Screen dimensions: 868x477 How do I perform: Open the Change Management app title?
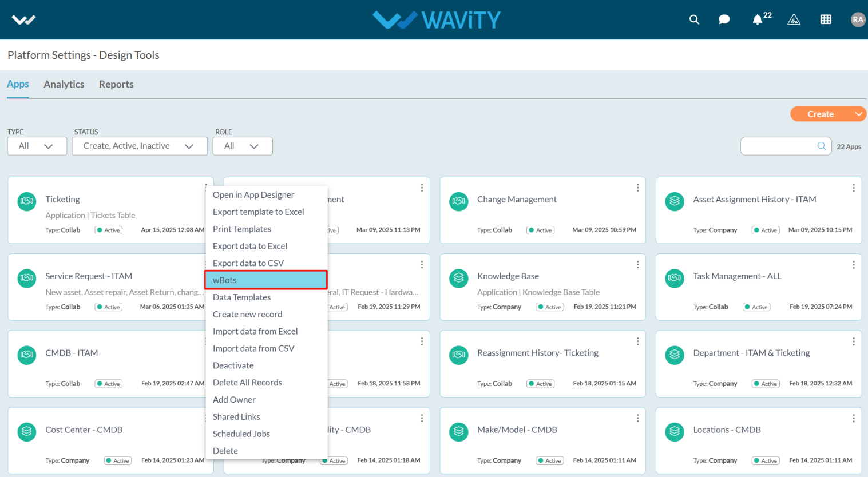point(517,199)
